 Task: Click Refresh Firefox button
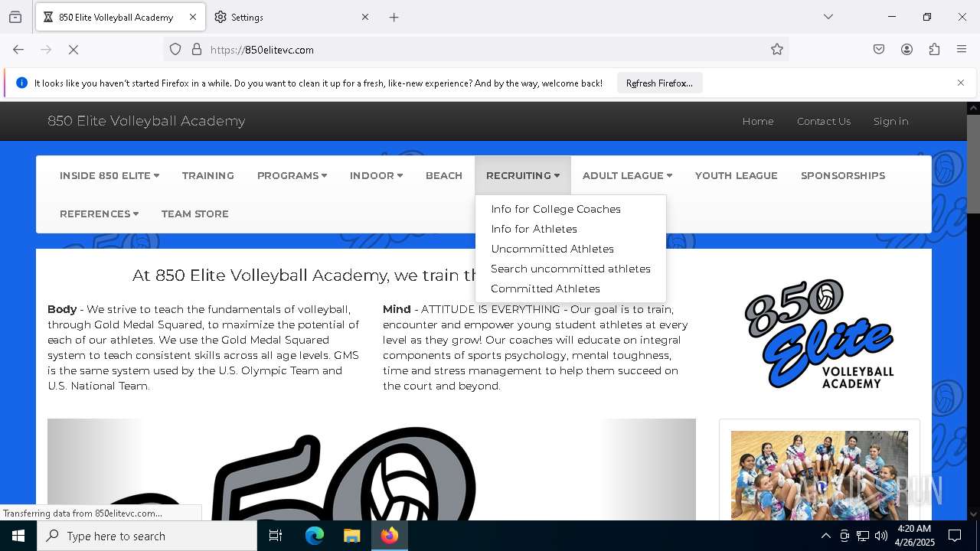[x=659, y=83]
